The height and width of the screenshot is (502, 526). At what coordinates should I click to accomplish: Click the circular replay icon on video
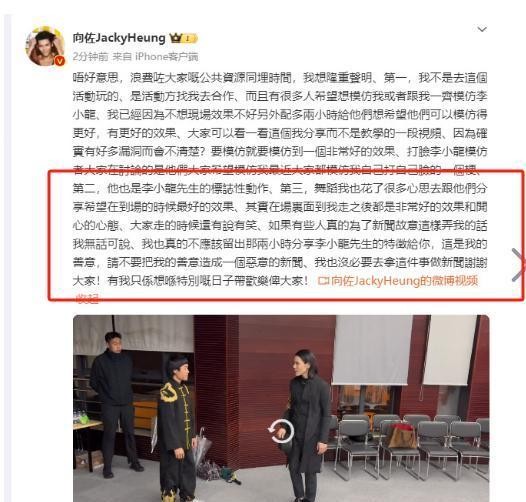[x=280, y=431]
